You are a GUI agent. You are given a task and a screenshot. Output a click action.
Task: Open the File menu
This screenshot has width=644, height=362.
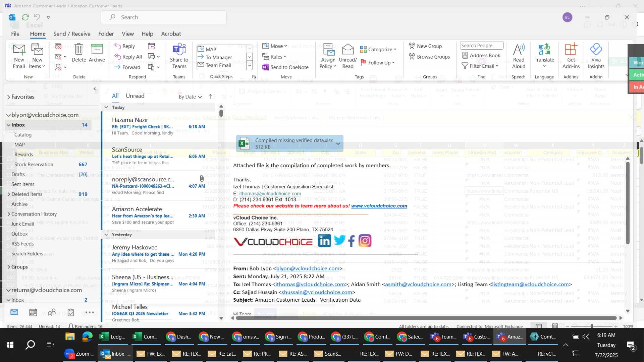pos(15,34)
